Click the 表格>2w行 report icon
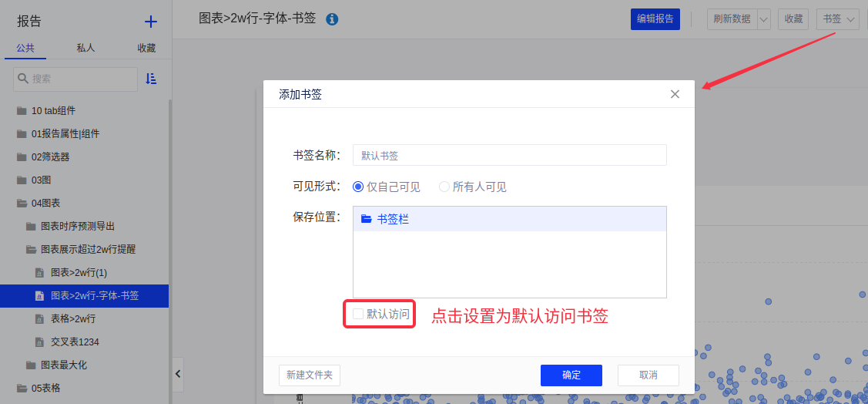This screenshot has height=404, width=868. click(x=40, y=318)
